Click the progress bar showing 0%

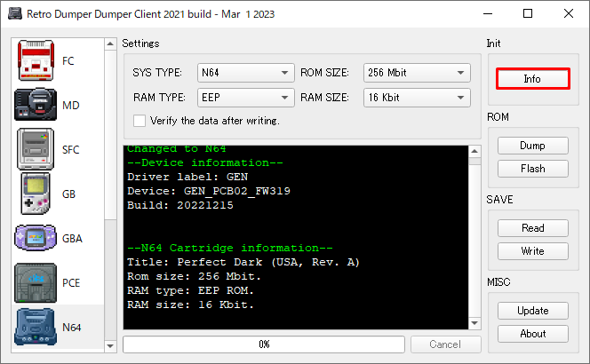264,344
